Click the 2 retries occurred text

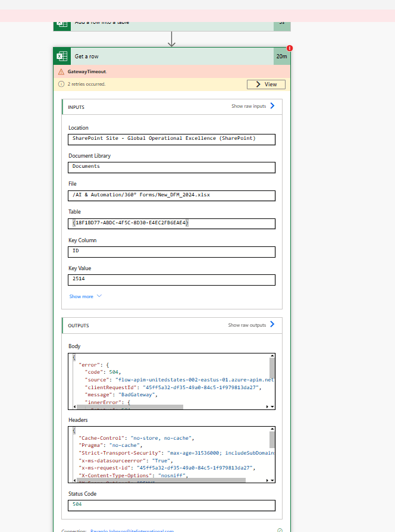coord(86,84)
